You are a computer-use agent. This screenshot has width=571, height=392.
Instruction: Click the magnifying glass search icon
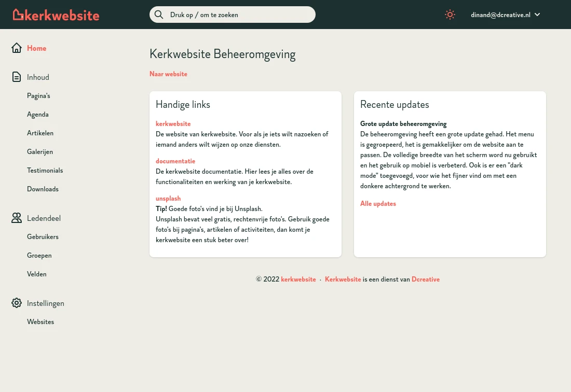159,15
